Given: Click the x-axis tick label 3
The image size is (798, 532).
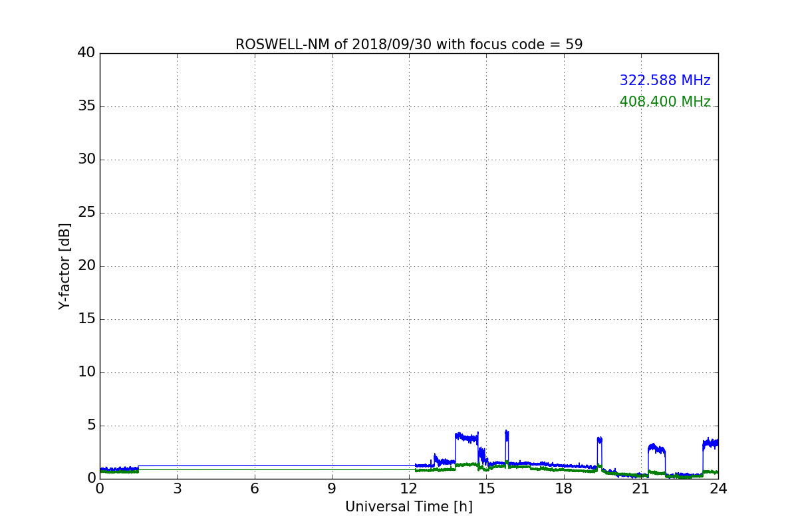Looking at the screenshot, I should [177, 489].
